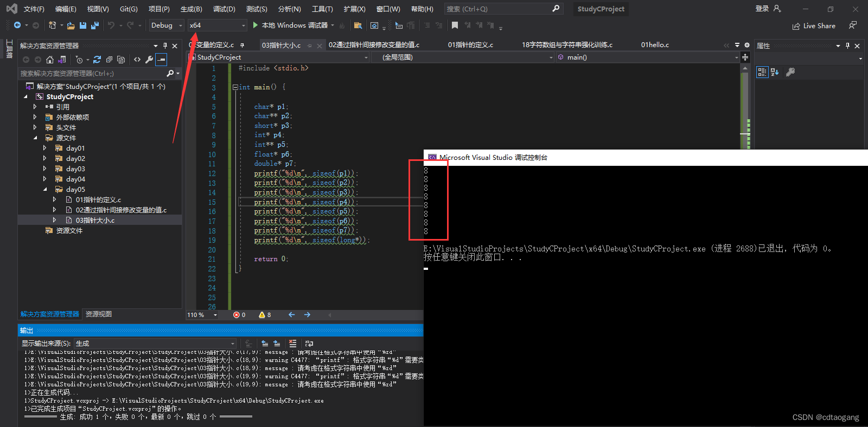Open the output source dropdown showing 生成
The width and height of the screenshot is (868, 427).
pyautogui.click(x=155, y=344)
